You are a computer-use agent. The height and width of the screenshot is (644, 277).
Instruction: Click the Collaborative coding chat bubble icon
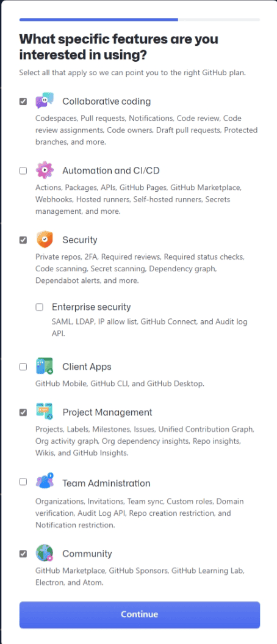pyautogui.click(x=45, y=101)
